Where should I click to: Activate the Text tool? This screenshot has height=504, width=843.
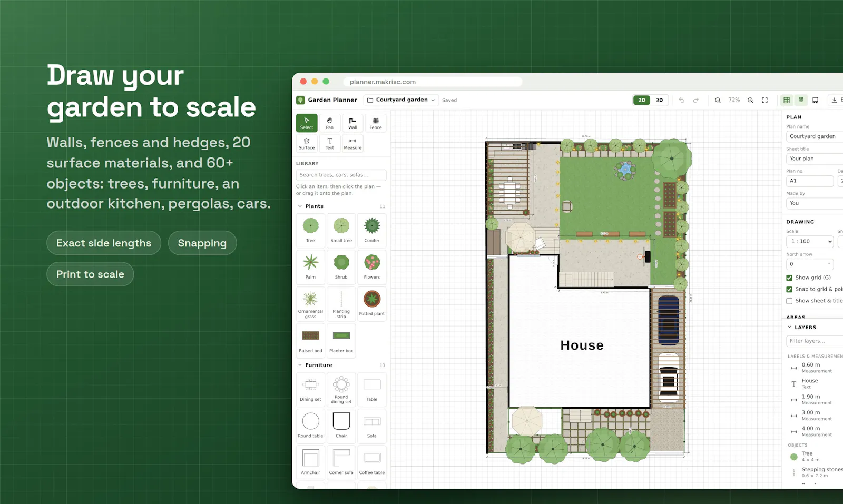tap(330, 143)
